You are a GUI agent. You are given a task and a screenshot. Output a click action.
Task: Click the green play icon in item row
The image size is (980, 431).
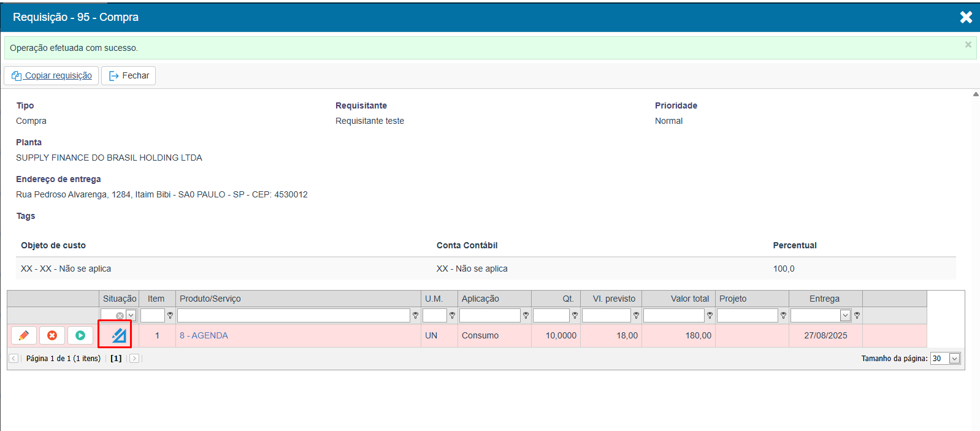point(80,335)
